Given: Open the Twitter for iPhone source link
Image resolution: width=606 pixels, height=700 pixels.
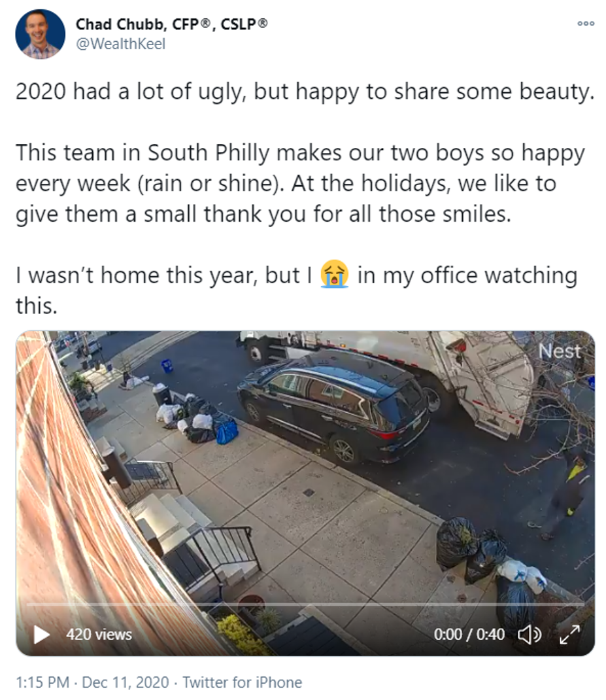Looking at the screenshot, I should point(243,682).
